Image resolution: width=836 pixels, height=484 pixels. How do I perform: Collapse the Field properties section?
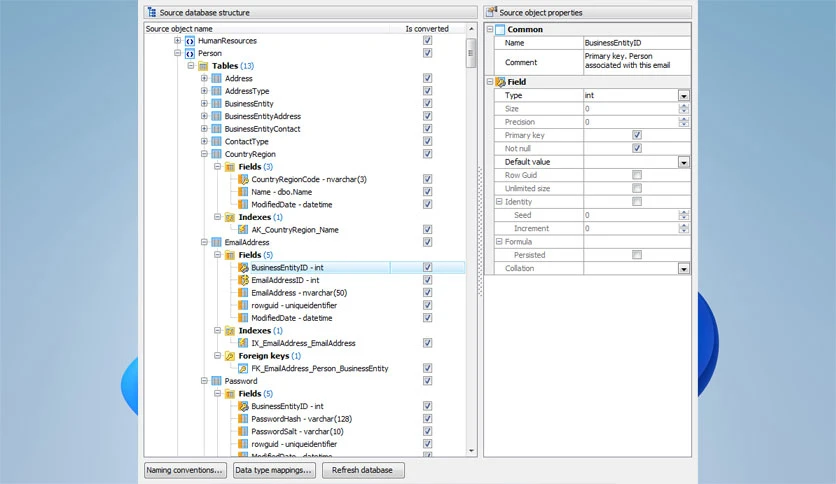click(490, 82)
